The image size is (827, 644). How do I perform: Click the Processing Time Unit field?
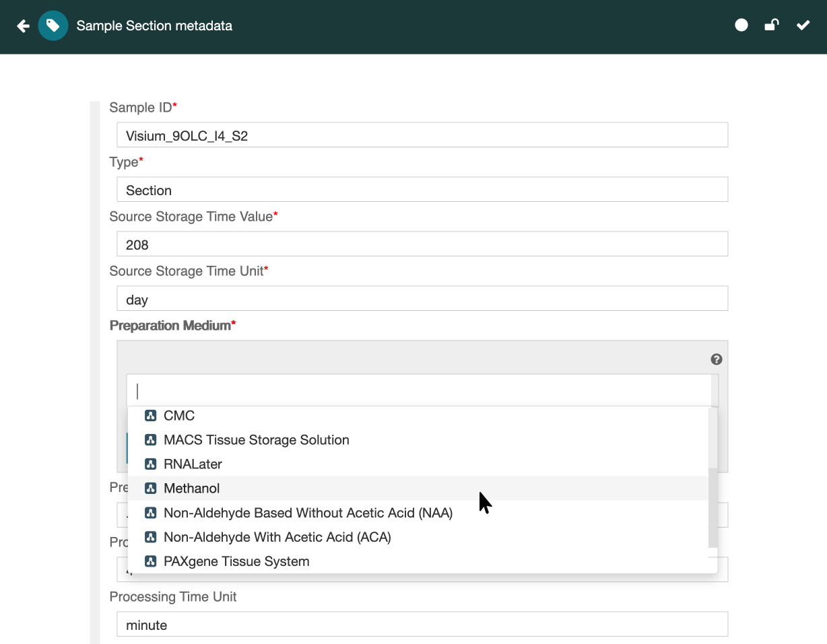pyautogui.click(x=422, y=624)
